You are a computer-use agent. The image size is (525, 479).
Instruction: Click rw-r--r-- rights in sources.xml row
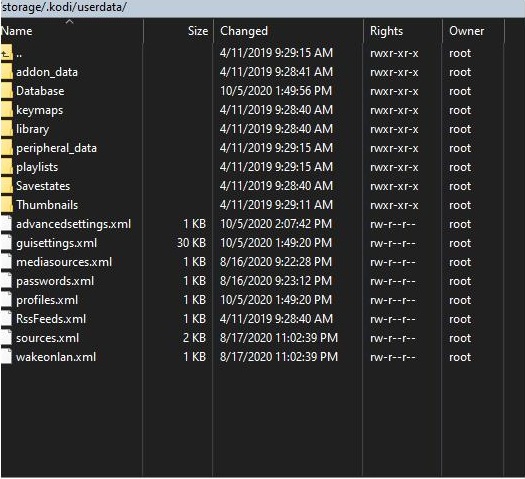coord(392,338)
